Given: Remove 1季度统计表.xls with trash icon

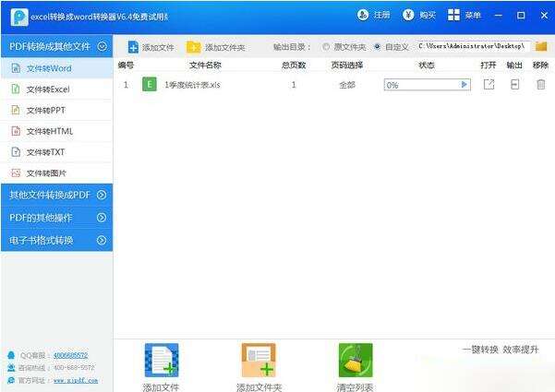Looking at the screenshot, I should (540, 84).
